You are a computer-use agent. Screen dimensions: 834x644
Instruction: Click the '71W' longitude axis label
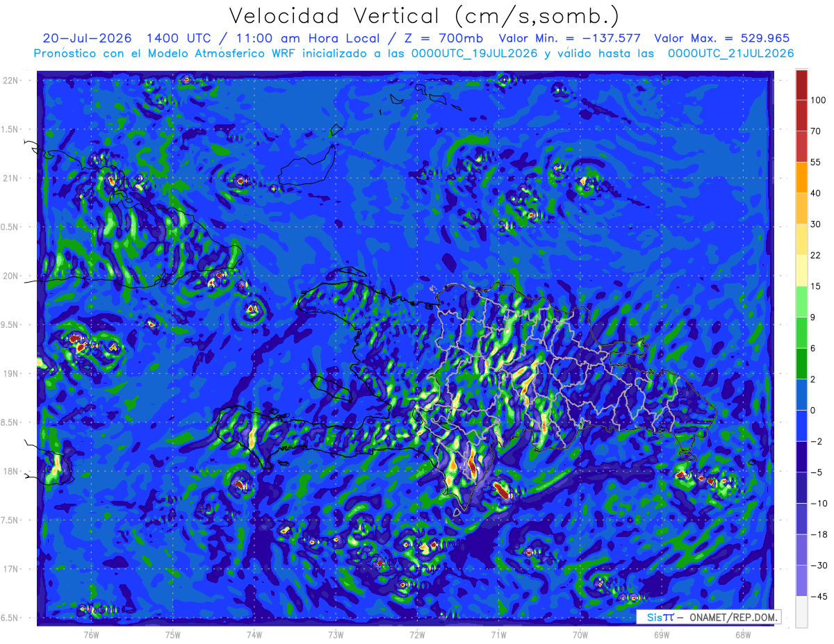(x=498, y=635)
